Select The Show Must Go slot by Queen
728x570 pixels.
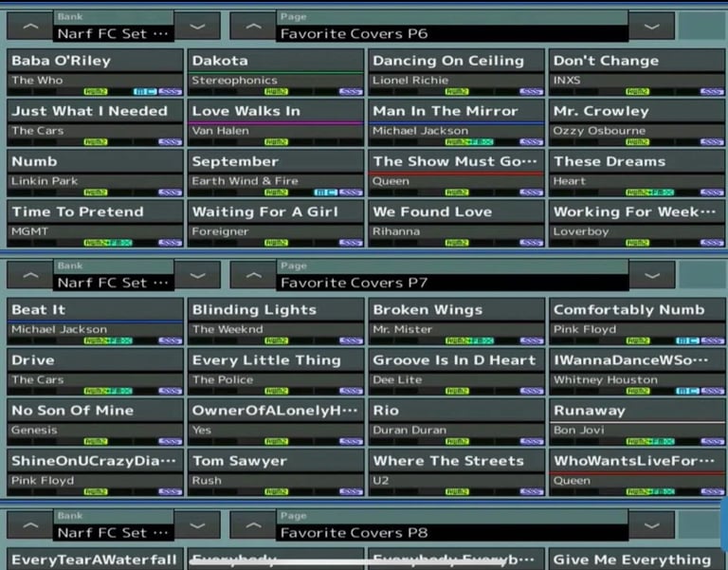coord(456,174)
